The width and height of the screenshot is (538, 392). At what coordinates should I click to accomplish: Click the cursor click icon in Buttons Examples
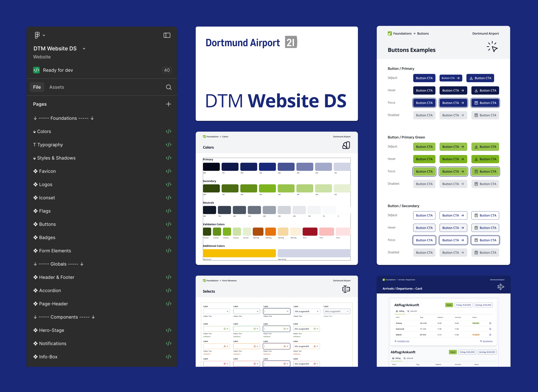coord(492,47)
